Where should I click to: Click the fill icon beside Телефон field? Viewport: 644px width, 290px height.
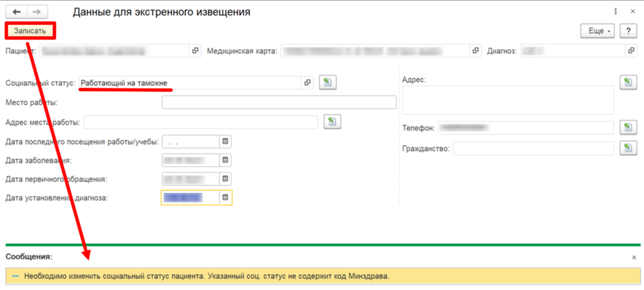(x=628, y=127)
